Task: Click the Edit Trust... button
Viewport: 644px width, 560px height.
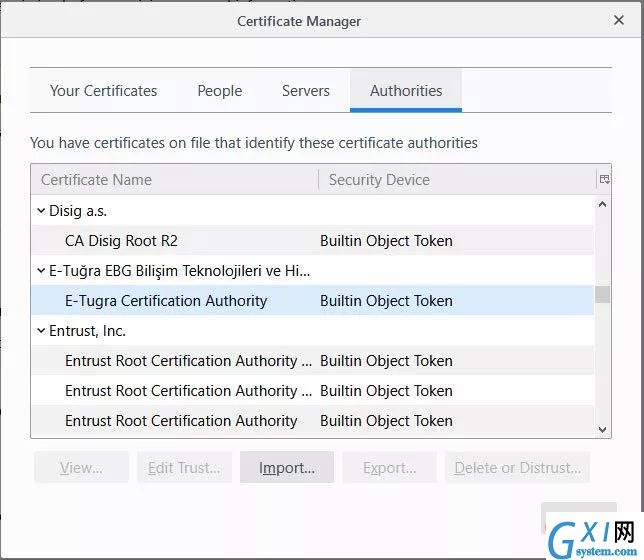Action: (x=184, y=468)
